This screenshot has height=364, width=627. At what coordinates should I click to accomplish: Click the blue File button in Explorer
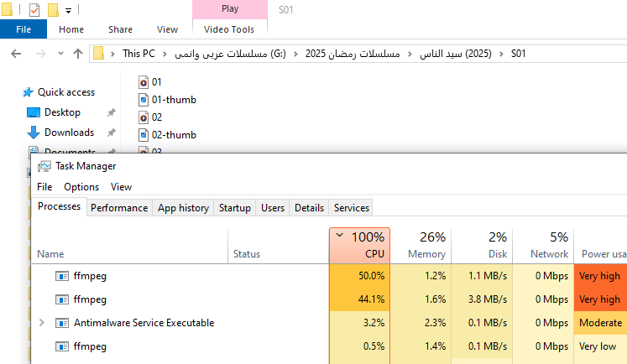tap(24, 29)
